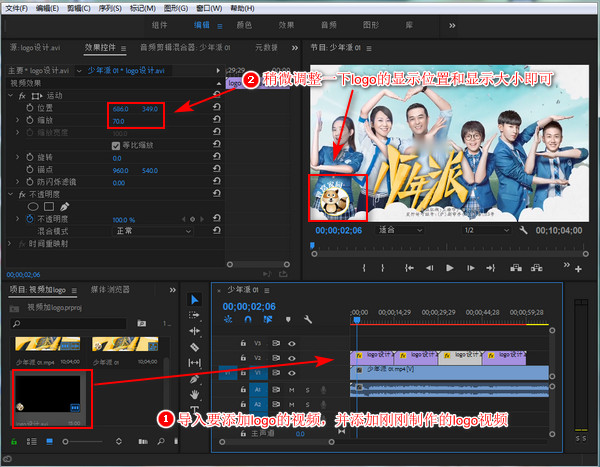This screenshot has height=467, width=600.
Task: Switch to the 效果 workspace
Action: pos(286,25)
